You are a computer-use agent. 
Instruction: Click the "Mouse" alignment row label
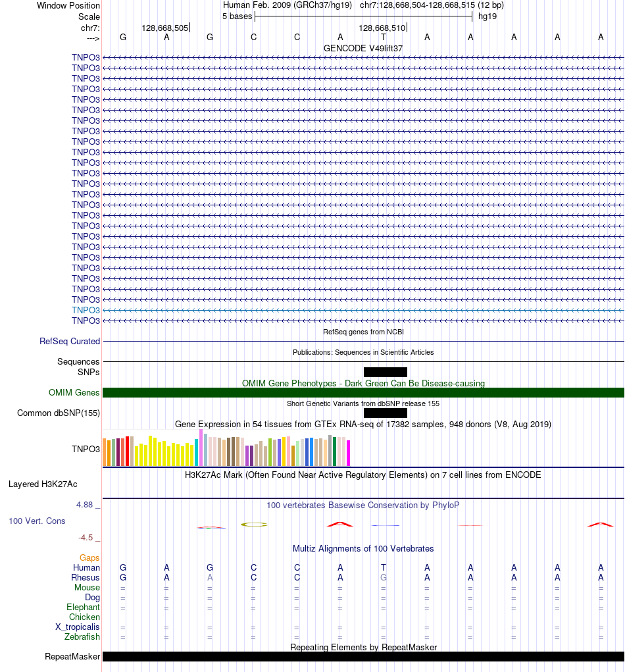87,588
